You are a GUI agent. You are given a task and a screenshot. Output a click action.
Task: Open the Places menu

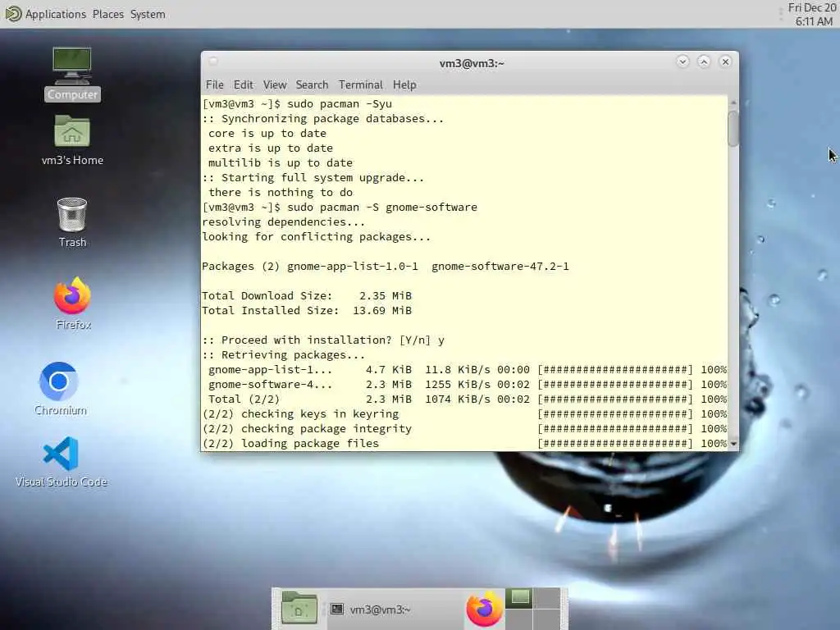(107, 14)
